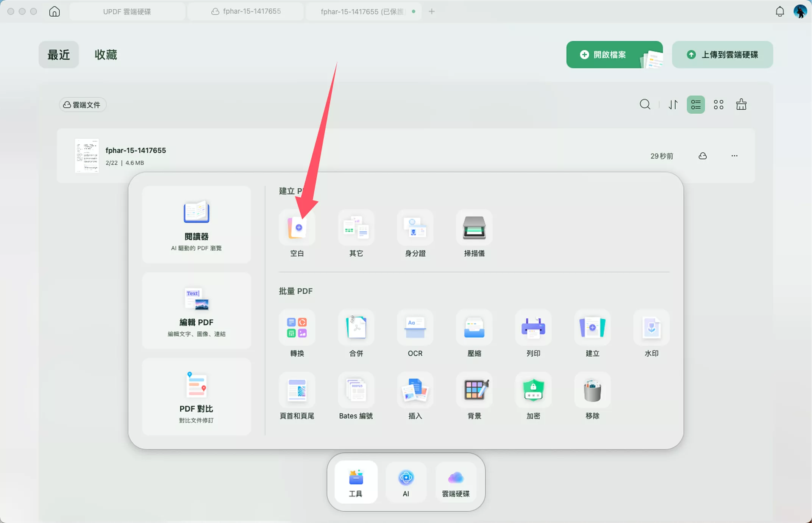
Task: Filter by 雲端文件 cloud files
Action: 82,105
